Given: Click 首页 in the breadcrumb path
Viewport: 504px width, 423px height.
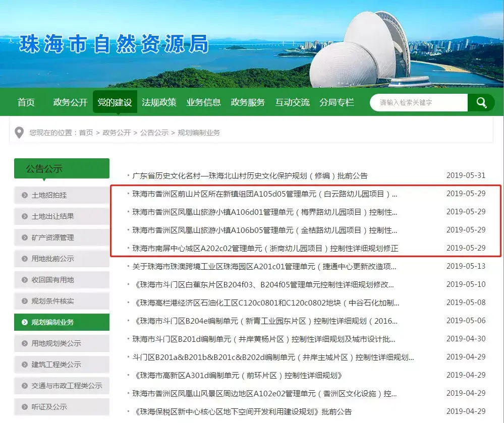Looking at the screenshot, I should click(x=86, y=133).
